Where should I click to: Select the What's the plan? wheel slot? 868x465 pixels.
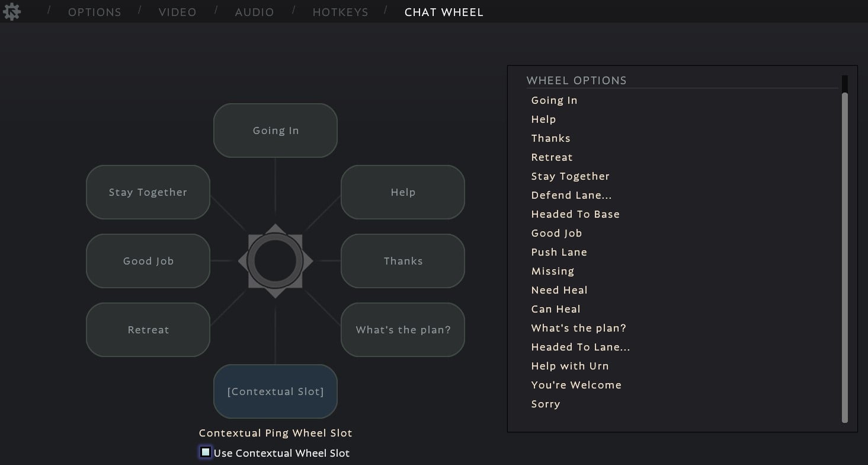pos(403,330)
